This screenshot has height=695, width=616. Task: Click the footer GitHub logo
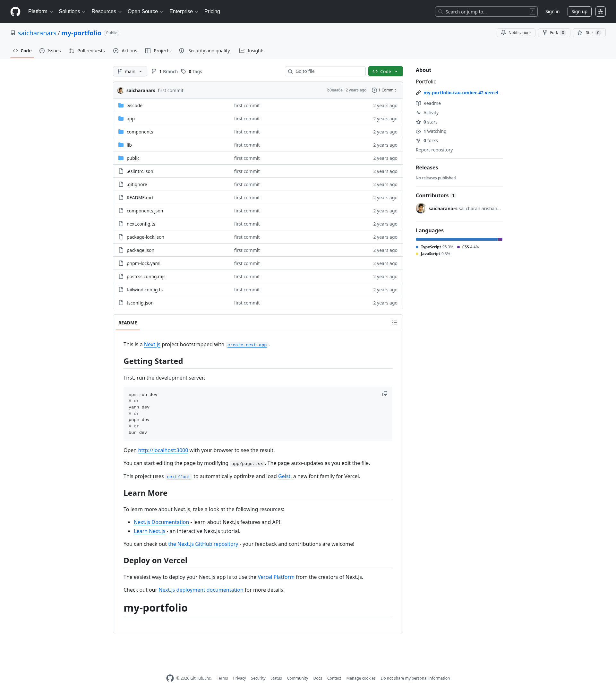tap(170, 678)
